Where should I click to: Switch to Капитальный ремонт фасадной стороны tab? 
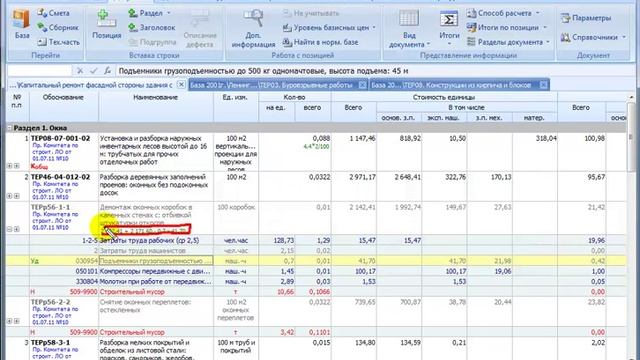click(x=91, y=85)
